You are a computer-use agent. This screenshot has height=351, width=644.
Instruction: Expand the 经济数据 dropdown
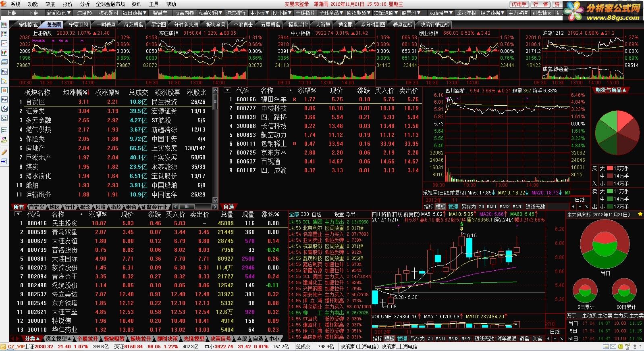click(492, 13)
